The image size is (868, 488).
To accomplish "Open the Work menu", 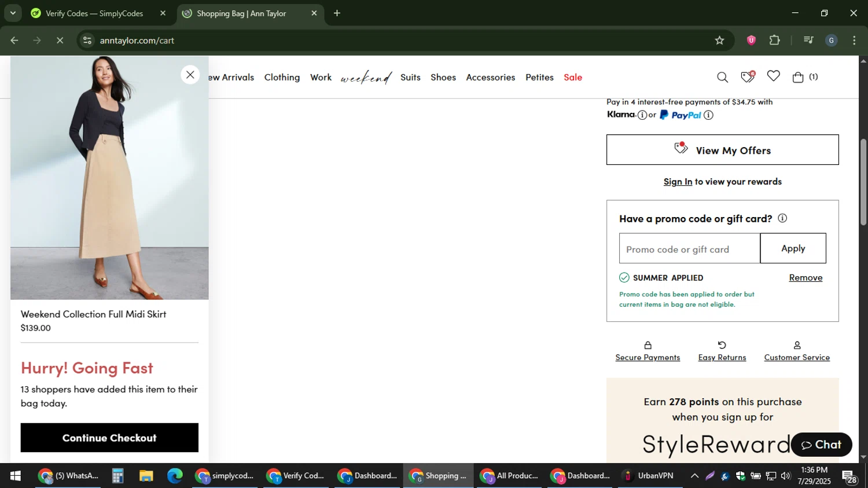I will tap(321, 78).
